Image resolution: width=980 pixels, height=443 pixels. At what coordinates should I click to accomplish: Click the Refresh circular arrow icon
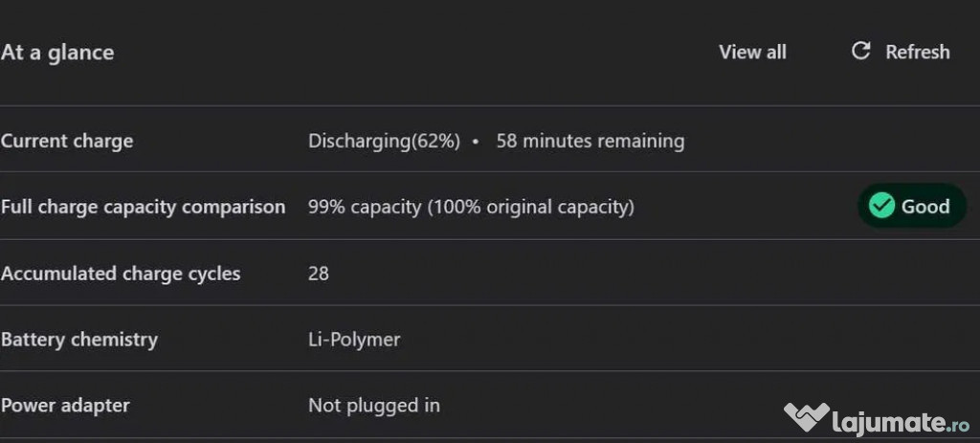[860, 51]
